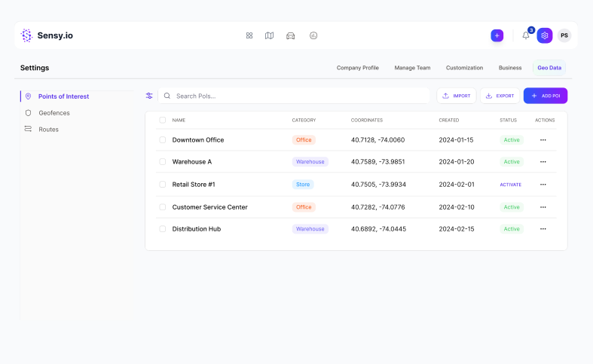Open the dashboard grid icon in top navigation

(249, 35)
